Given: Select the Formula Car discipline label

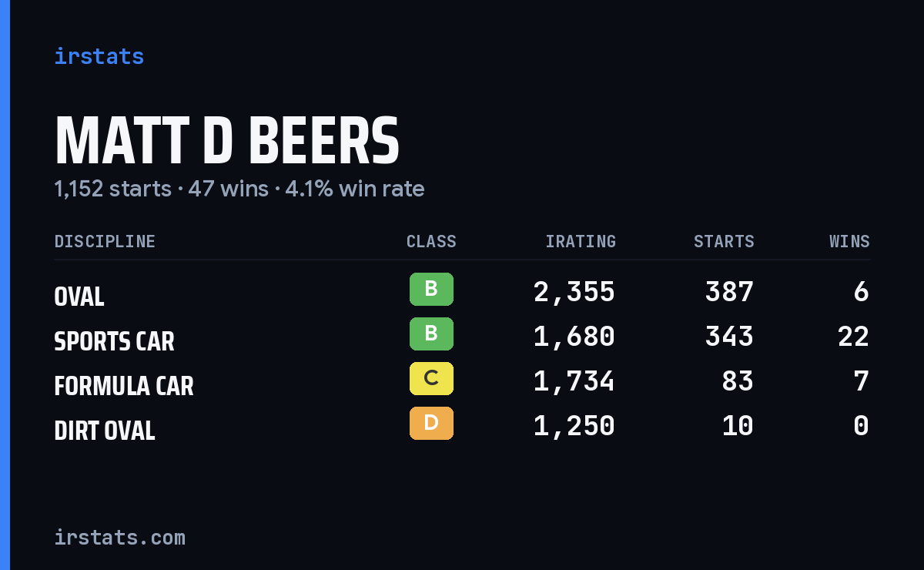Looking at the screenshot, I should click(124, 386).
